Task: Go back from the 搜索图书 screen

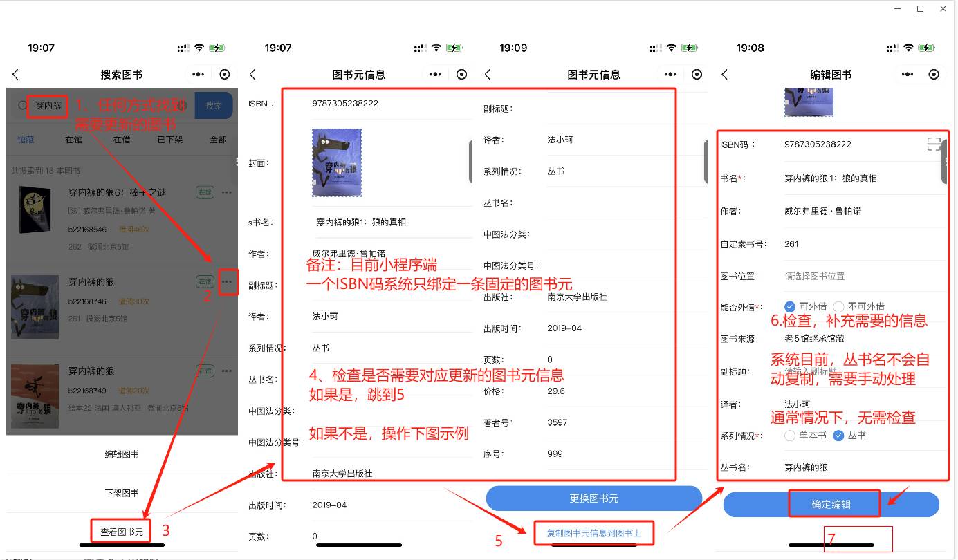Action: 16,75
